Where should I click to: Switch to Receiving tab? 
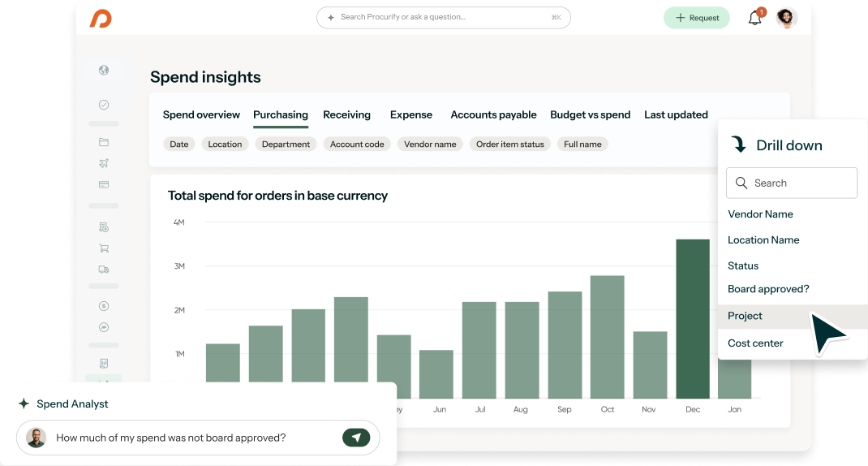click(346, 114)
